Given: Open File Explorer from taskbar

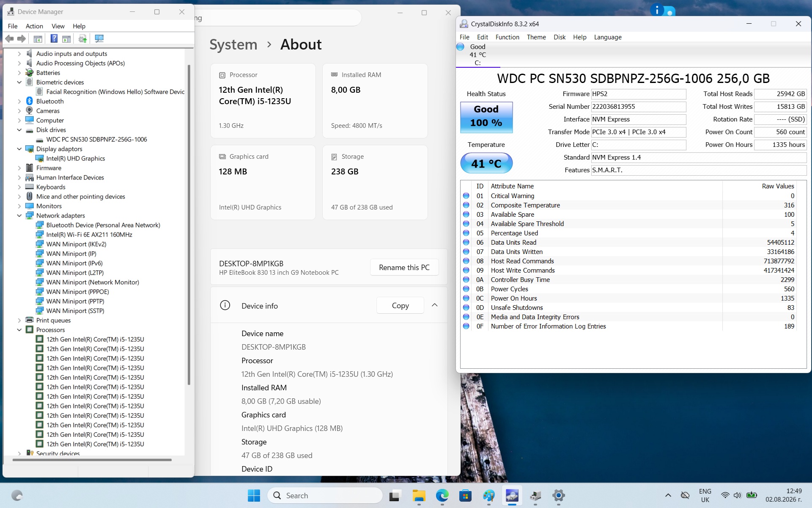Looking at the screenshot, I should click(x=419, y=495).
